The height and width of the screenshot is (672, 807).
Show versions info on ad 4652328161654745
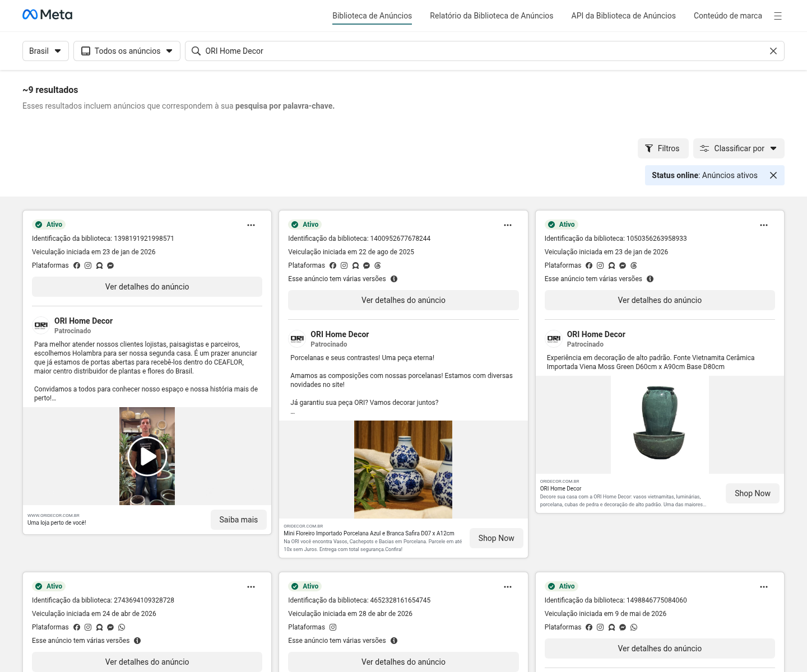coord(394,641)
